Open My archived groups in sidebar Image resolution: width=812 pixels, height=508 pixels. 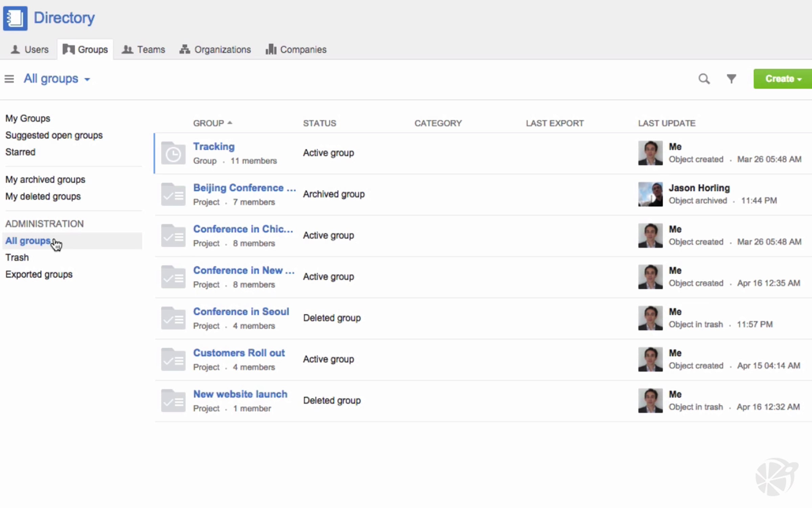(45, 179)
